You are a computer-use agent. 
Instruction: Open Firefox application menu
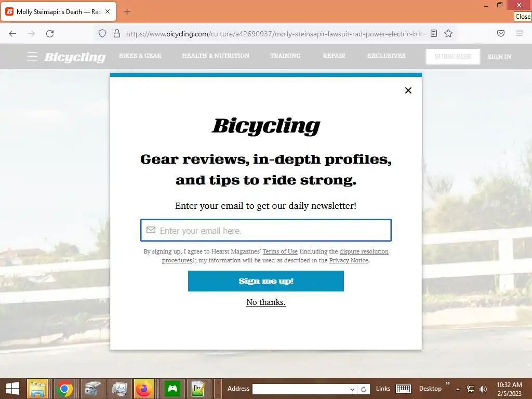pos(520,33)
